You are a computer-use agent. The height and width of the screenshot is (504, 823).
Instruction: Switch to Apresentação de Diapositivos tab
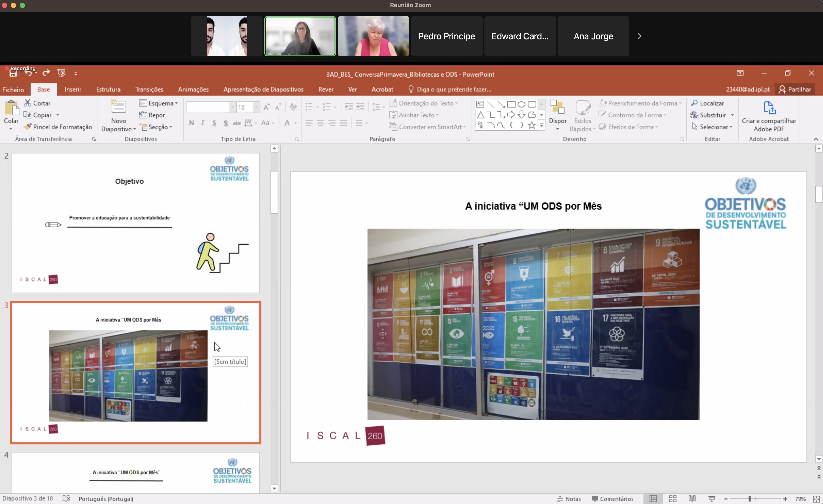pos(263,89)
